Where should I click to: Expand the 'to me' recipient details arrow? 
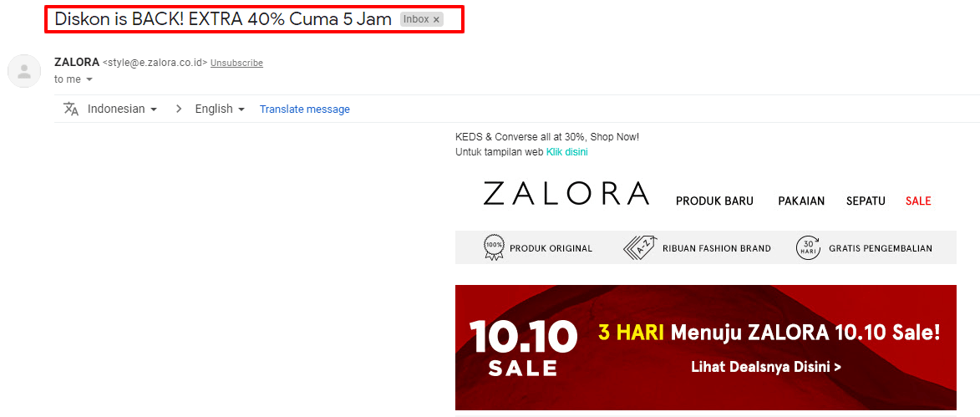tap(89, 79)
